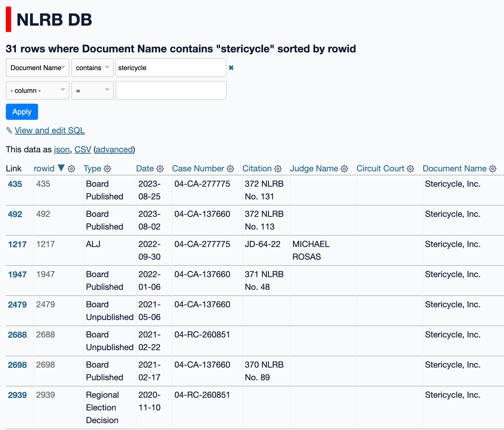Open the json export link
This screenshot has height=430, width=504.
pos(62,149)
